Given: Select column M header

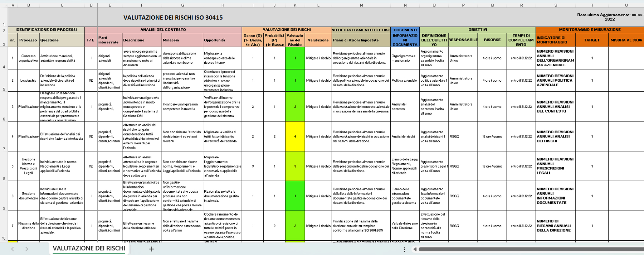Looking at the screenshot, I should (361, 5).
